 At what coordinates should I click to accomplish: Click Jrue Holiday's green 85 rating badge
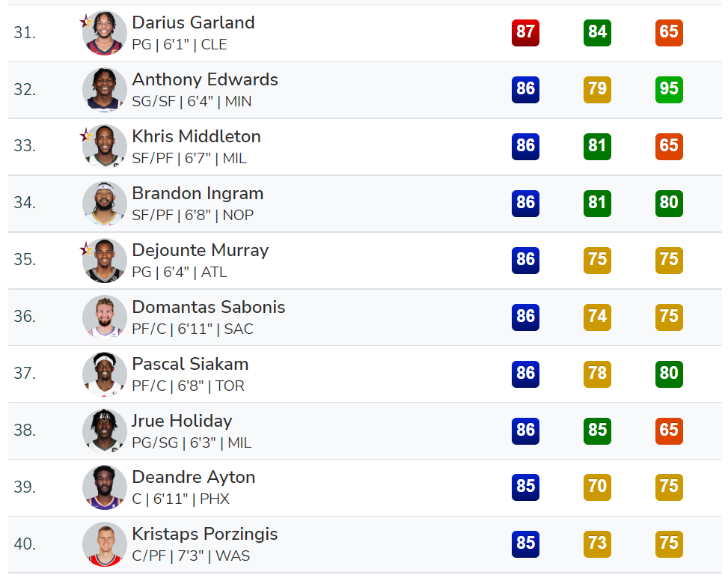(x=597, y=431)
